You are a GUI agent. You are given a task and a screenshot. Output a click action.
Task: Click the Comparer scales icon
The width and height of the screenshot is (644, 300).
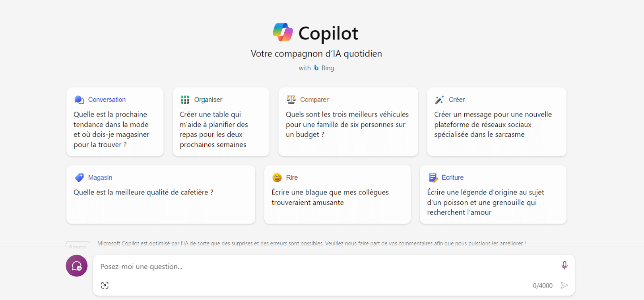291,99
